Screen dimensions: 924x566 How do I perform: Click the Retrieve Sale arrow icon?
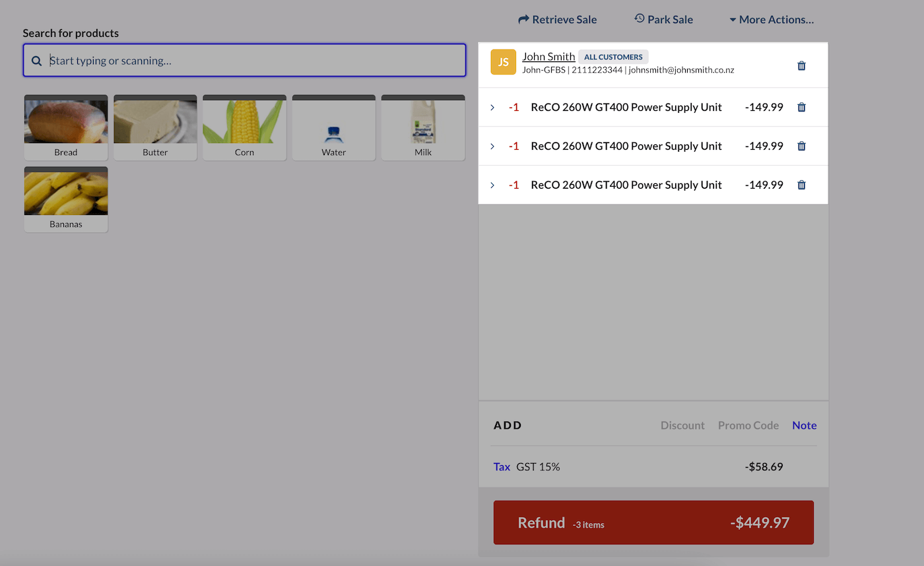click(523, 19)
